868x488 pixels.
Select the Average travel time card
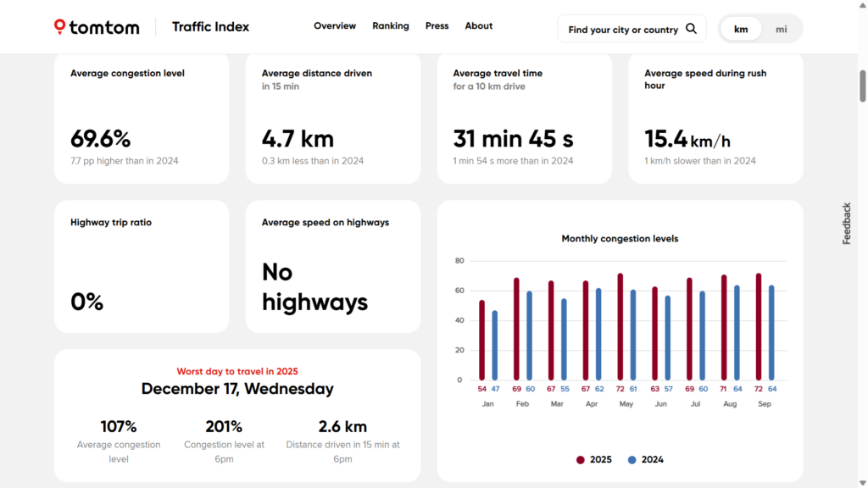click(x=524, y=119)
